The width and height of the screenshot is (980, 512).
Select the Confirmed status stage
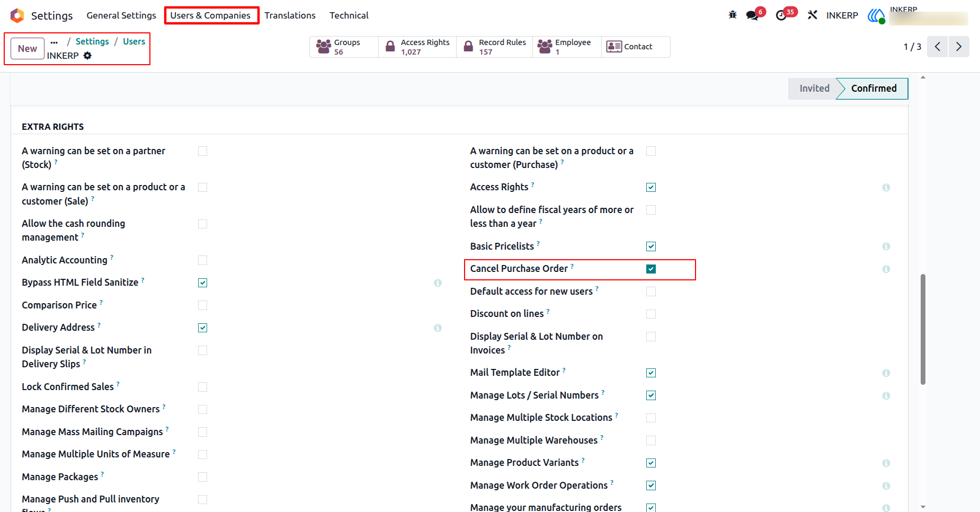click(x=874, y=89)
